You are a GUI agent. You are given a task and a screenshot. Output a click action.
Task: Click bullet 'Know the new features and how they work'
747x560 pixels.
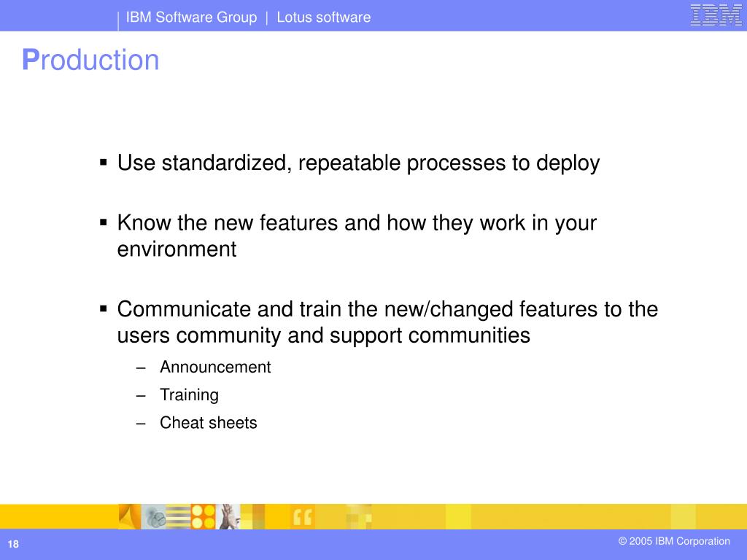click(357, 236)
